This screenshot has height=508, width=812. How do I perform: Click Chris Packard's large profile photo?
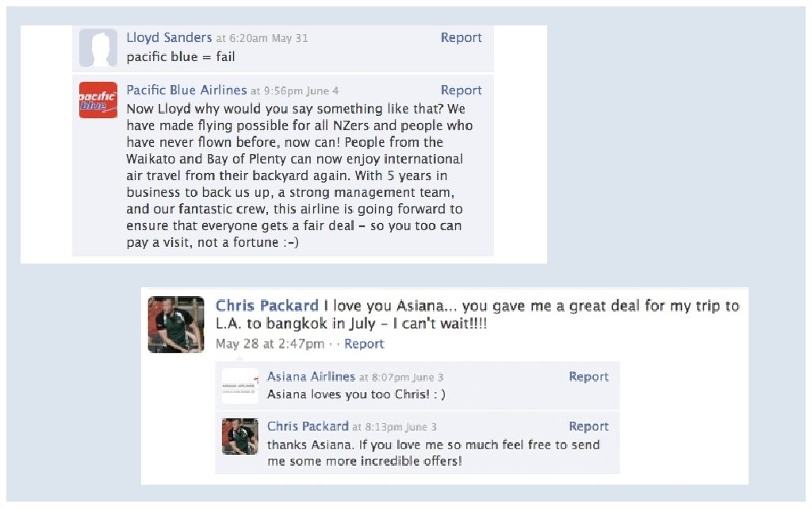[x=176, y=325]
